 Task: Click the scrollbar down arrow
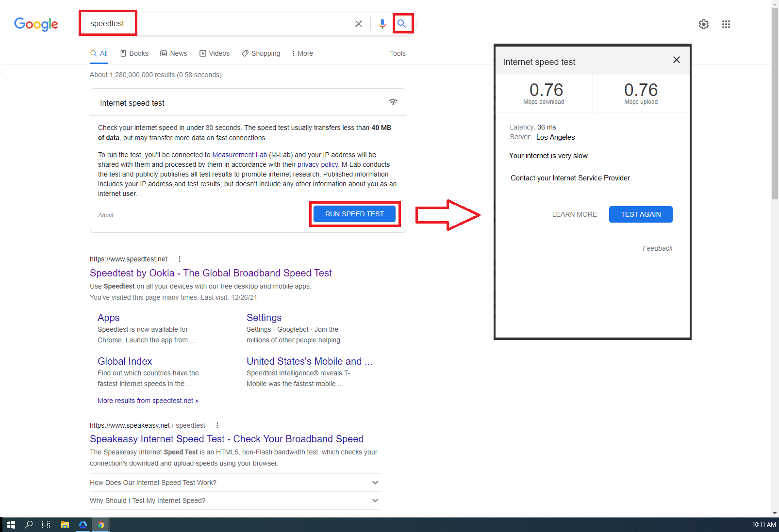(775, 513)
